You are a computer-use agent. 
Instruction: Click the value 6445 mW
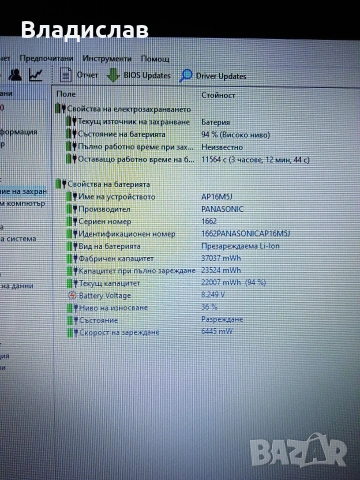(x=217, y=331)
